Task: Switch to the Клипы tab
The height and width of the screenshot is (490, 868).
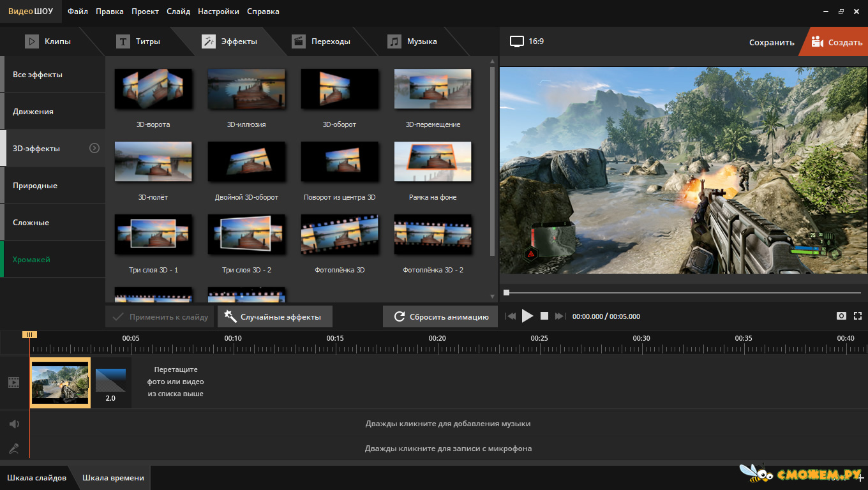Action: [x=48, y=41]
